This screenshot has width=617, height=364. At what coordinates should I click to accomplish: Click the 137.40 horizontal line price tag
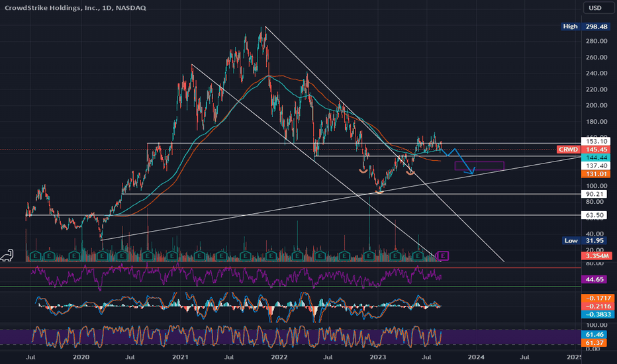coord(596,165)
